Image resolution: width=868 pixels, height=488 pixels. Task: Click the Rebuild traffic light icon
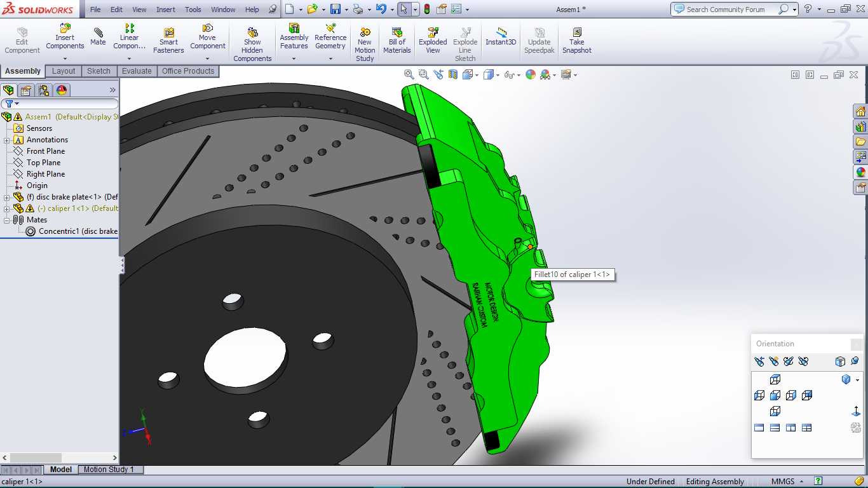tap(426, 9)
